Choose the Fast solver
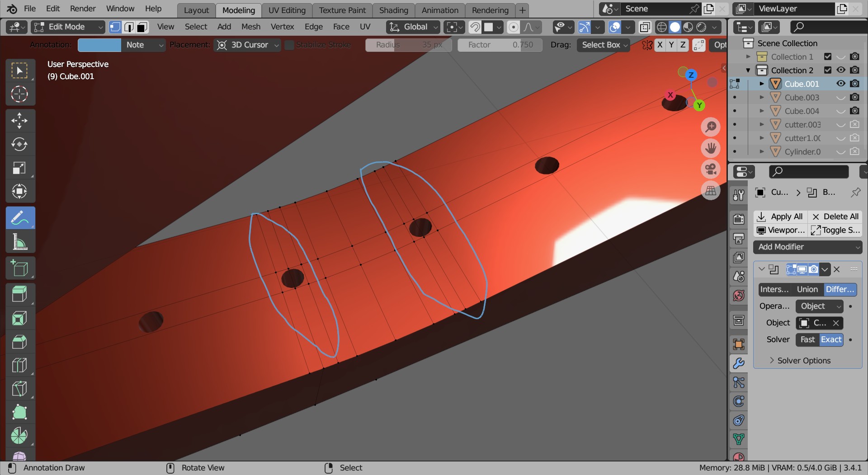868x475 pixels. (x=807, y=339)
